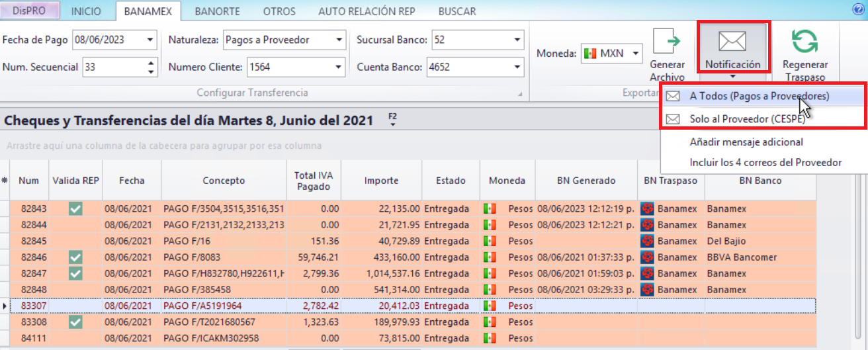The height and width of the screenshot is (350, 868).
Task: Toggle Valida REP checkbox for row 82843
Action: coord(76,208)
